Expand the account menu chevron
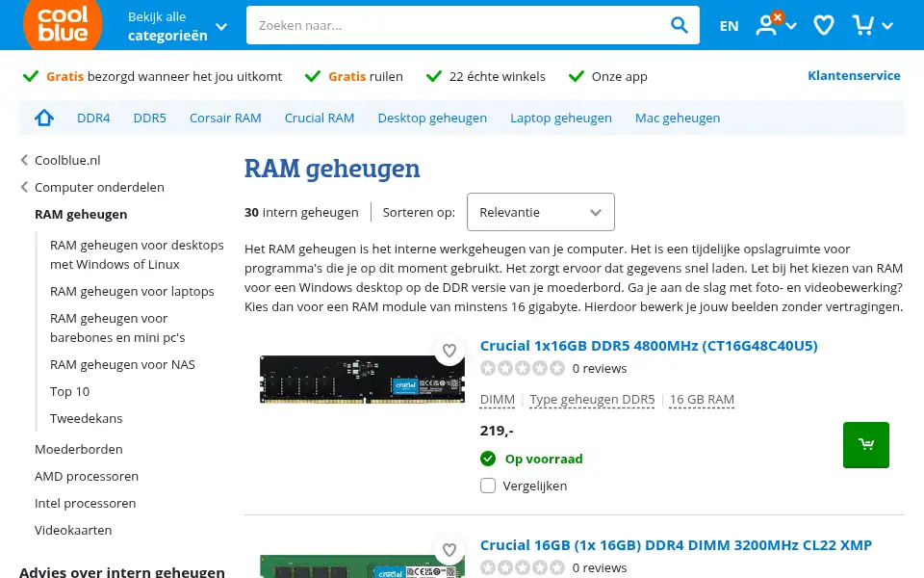Image resolution: width=924 pixels, height=578 pixels. 791,26
